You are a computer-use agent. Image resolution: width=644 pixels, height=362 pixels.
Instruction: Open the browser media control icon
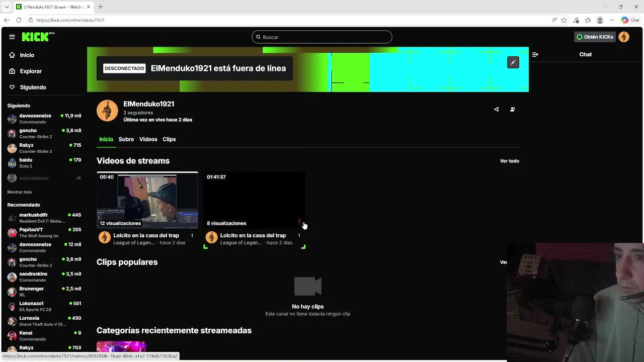(576, 20)
